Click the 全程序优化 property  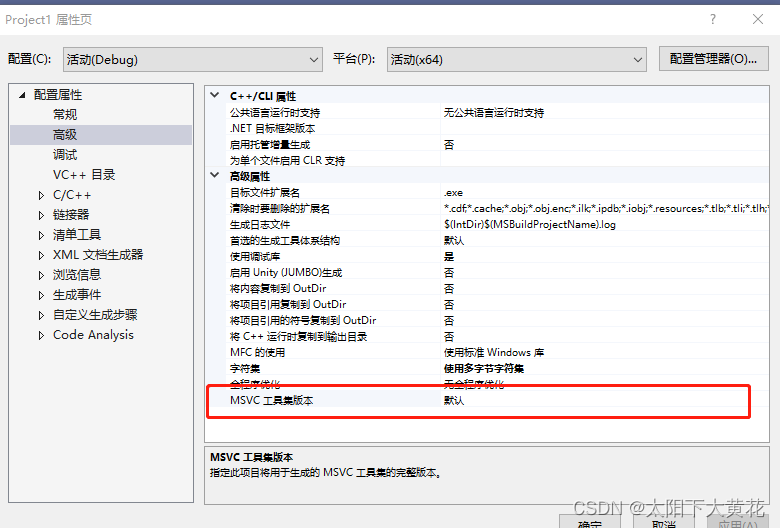click(255, 384)
